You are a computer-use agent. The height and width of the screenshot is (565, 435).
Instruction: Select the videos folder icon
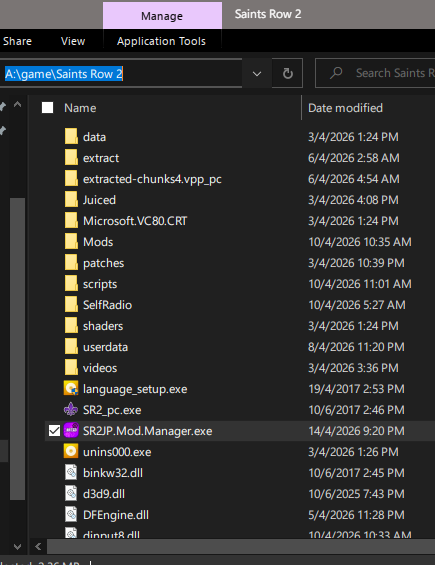click(71, 368)
